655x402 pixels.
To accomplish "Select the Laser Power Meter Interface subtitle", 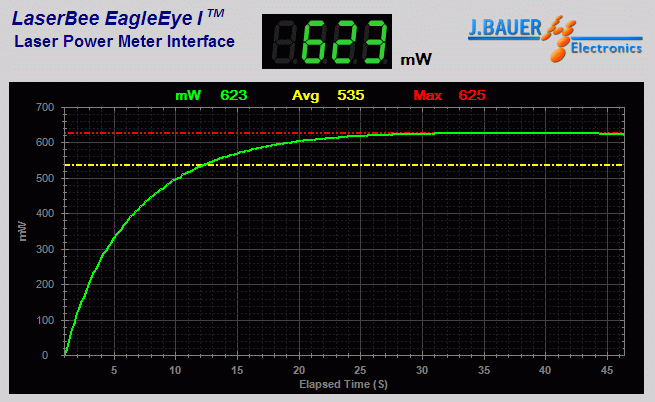I will [124, 41].
